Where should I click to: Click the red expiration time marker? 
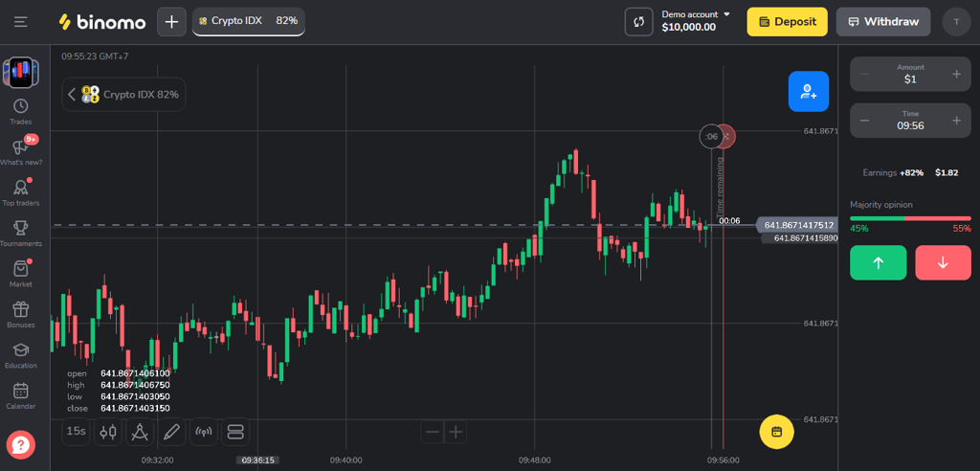click(727, 136)
